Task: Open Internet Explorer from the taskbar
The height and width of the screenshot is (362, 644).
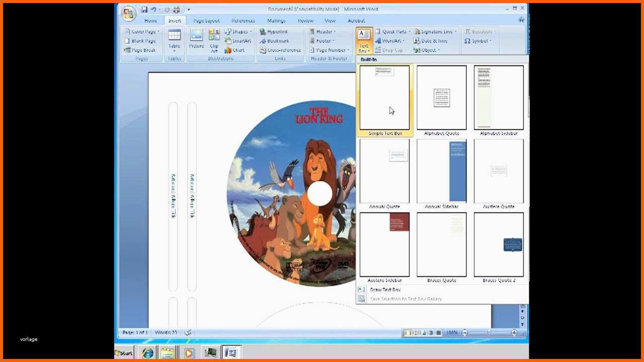Action: [x=147, y=352]
